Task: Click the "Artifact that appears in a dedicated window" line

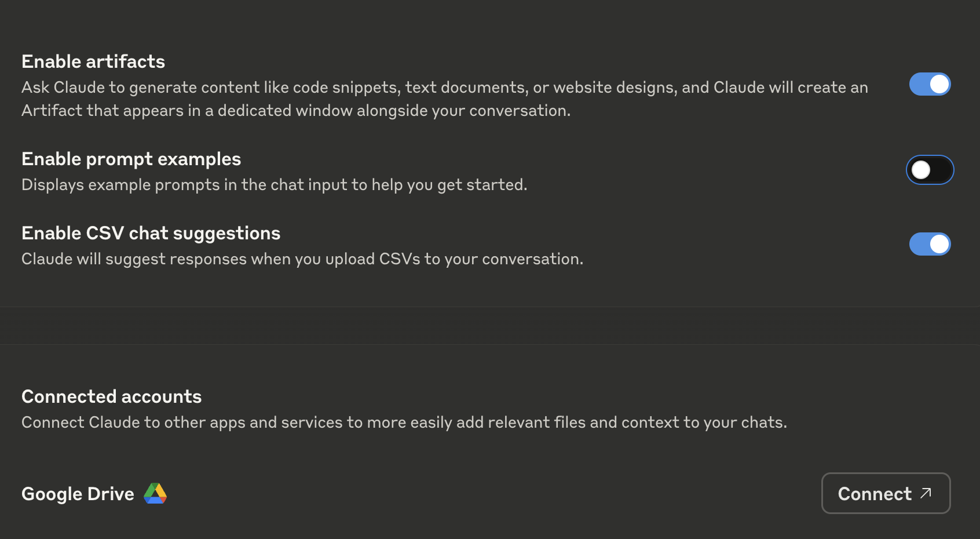Action: pos(295,111)
